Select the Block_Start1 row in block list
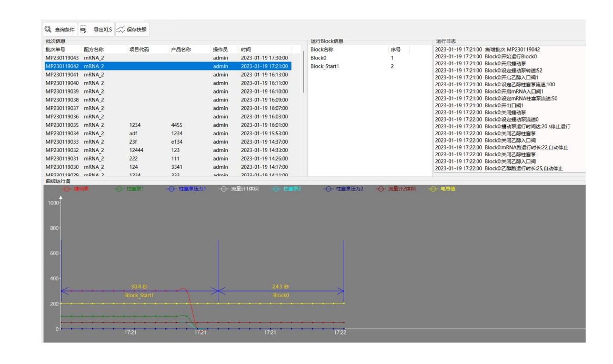This screenshot has width=613, height=364. 325,66
